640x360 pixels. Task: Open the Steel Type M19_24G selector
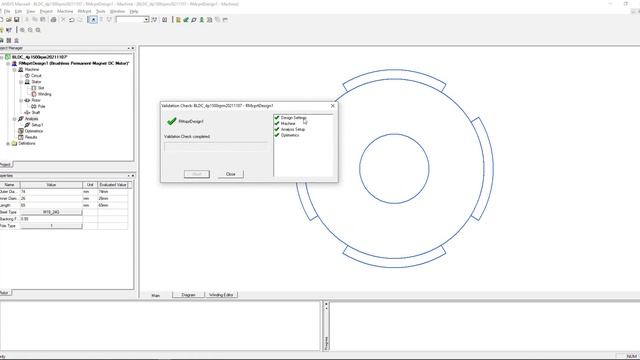point(51,212)
